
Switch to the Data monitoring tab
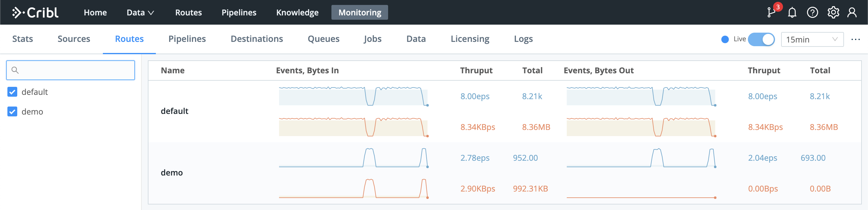(416, 39)
